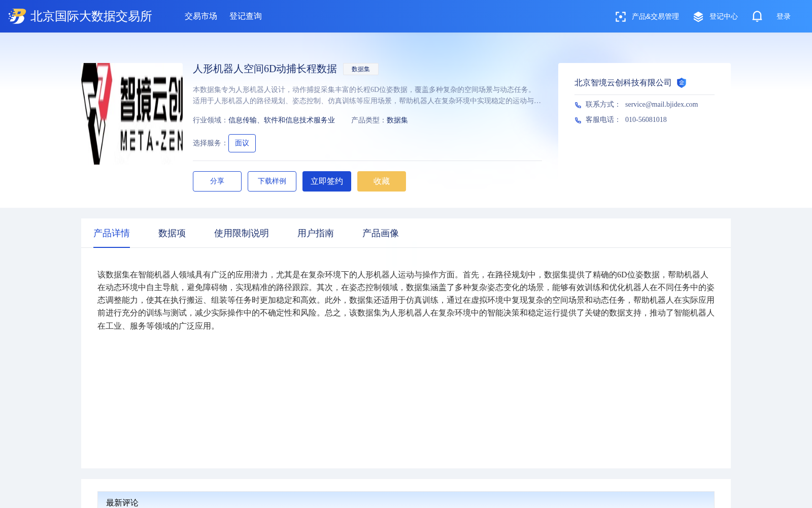Click the enterprise verified shield badge
This screenshot has width=812, height=508.
(x=682, y=83)
